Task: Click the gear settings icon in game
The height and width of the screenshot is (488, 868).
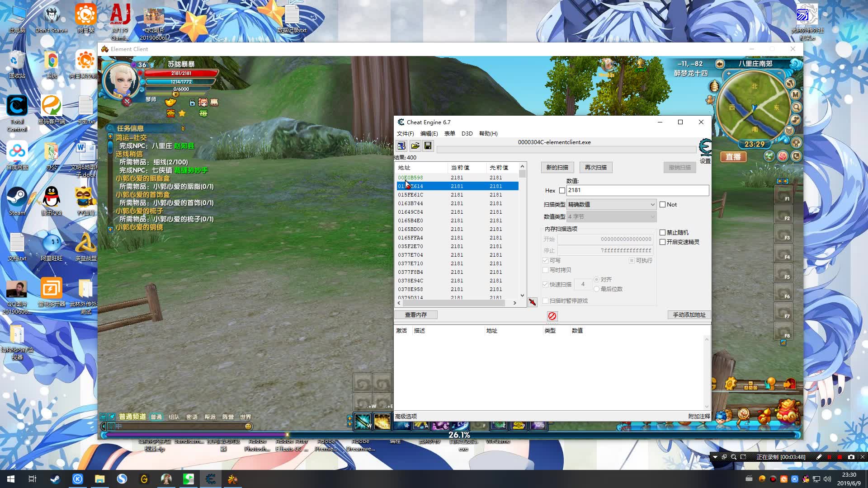Action: 731,384
